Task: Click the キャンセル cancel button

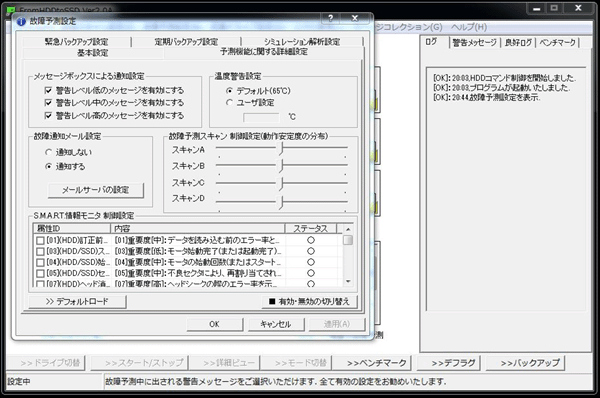Action: point(276,324)
